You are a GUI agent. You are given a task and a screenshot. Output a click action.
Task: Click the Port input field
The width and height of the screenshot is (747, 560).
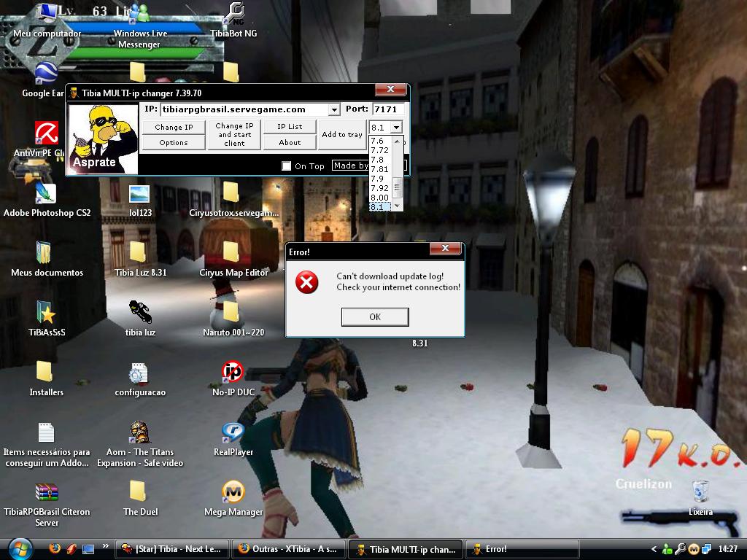coord(388,109)
